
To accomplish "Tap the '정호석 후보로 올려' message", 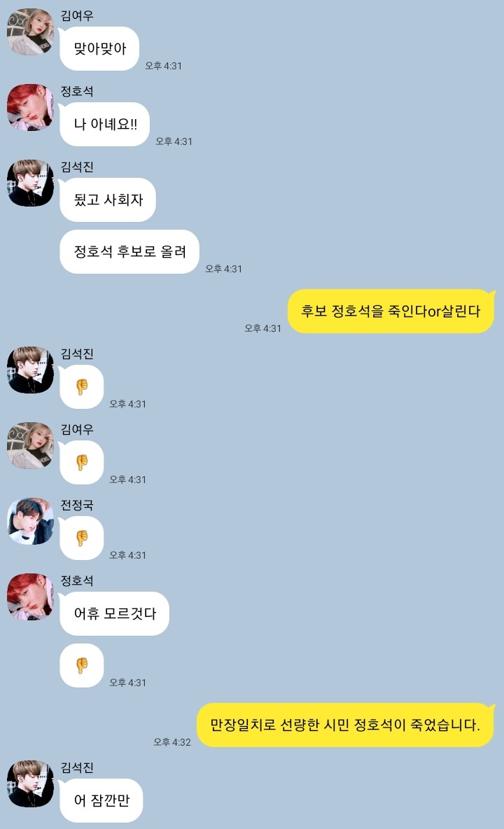I will 129,251.
